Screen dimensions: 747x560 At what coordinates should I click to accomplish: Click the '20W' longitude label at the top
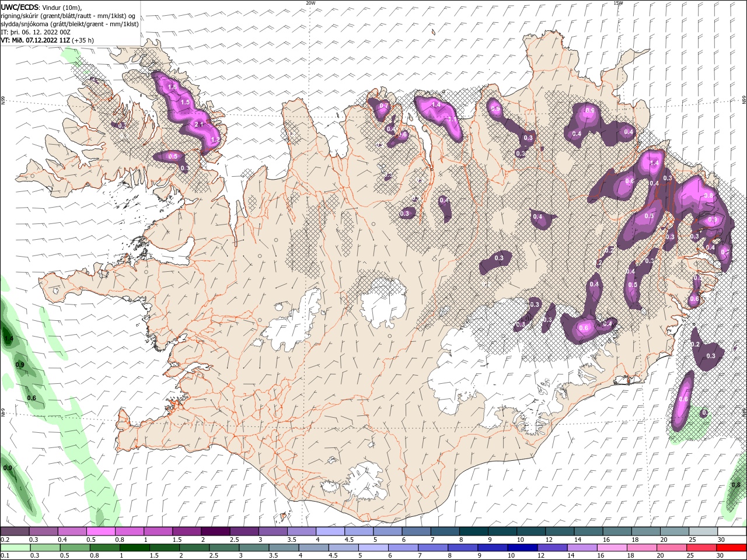pyautogui.click(x=311, y=3)
